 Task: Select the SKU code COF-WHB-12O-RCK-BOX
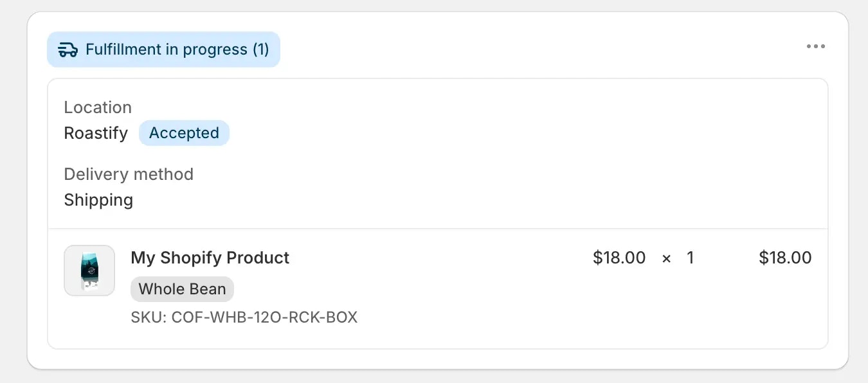(244, 317)
